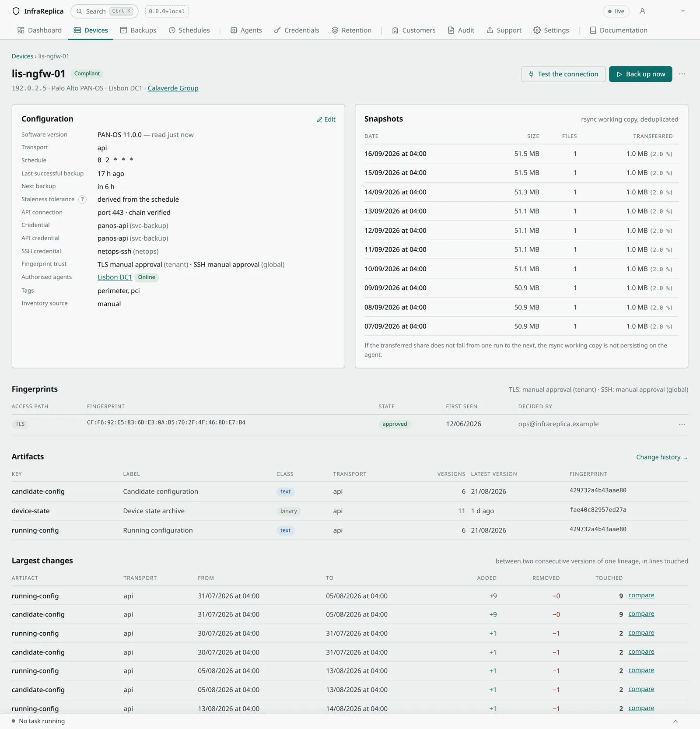Click the 12/09/2026 at 04:00 snapshot row
Screen dimensions: 700x729
click(521, 230)
